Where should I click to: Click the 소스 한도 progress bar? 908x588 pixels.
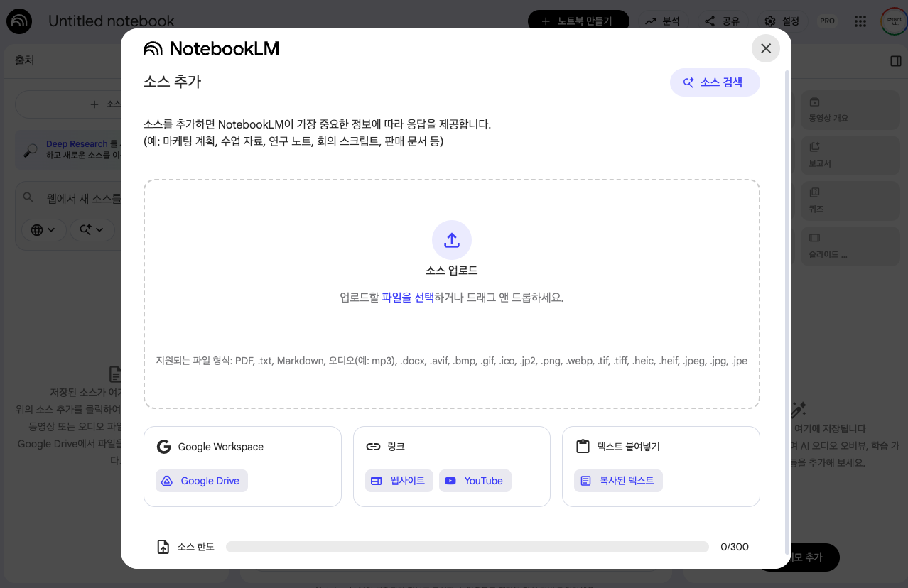(467, 547)
